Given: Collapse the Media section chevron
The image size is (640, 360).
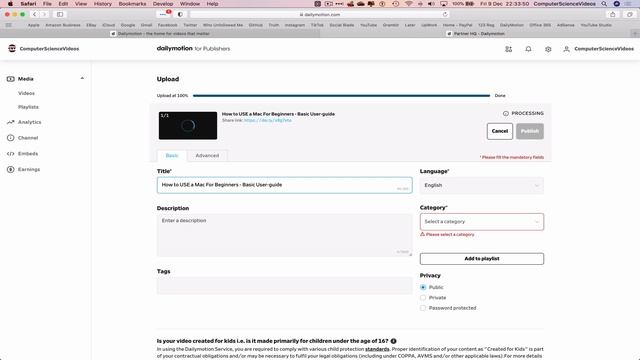Looking at the screenshot, I should point(82,78).
